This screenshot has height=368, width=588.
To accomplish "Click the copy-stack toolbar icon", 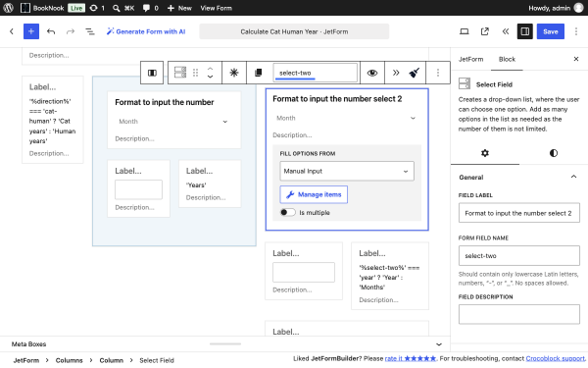I will pos(258,73).
